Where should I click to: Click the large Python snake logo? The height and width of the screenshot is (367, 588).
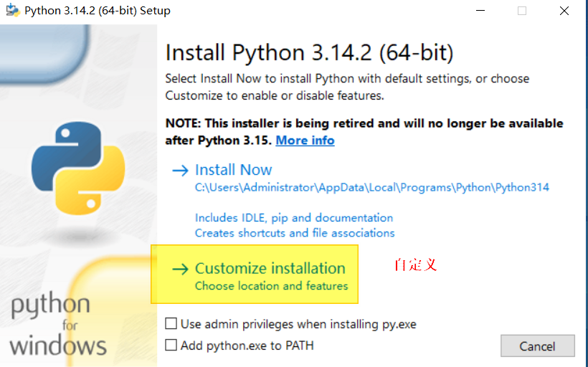78,168
